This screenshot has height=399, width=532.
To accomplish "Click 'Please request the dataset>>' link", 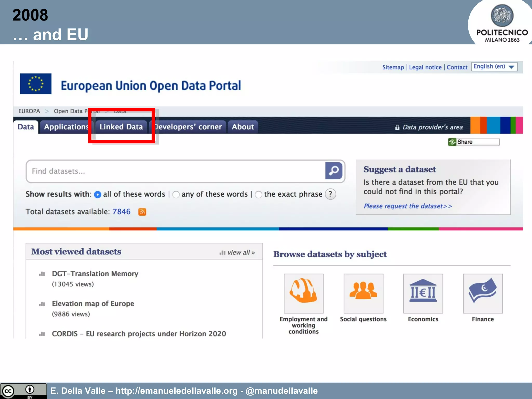I will click(408, 206).
